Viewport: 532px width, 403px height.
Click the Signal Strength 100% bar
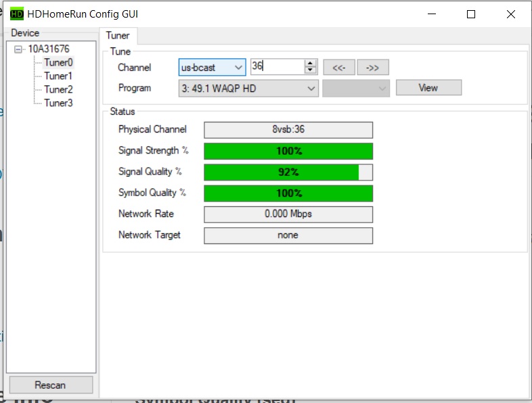[x=288, y=151]
